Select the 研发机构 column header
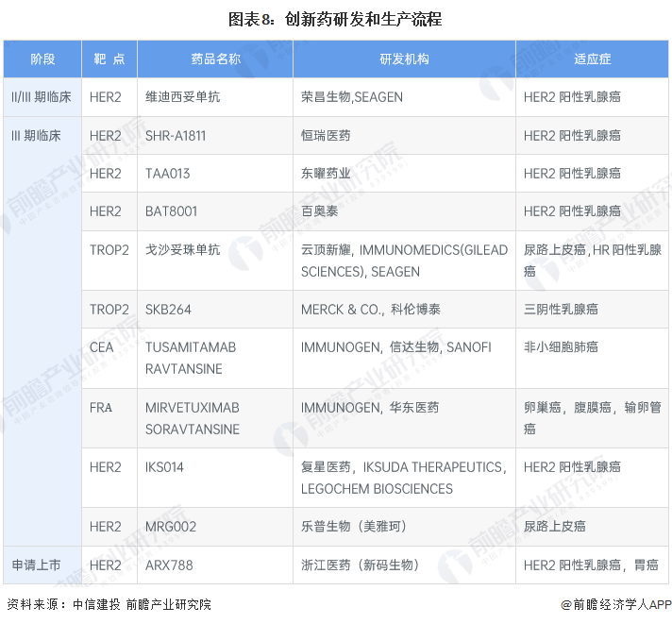Image resolution: width=672 pixels, height=624 pixels. tap(404, 59)
